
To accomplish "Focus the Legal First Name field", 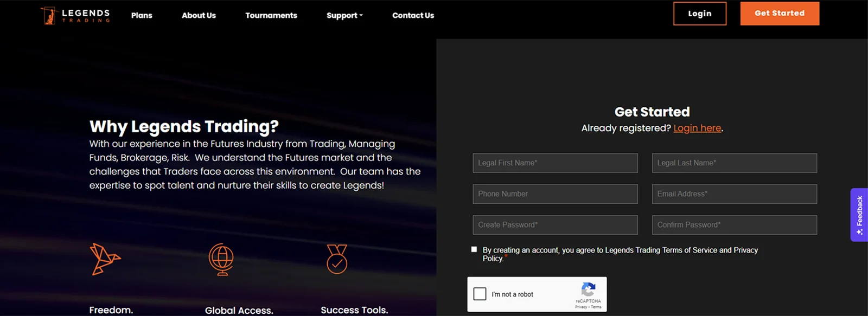I will (x=555, y=163).
